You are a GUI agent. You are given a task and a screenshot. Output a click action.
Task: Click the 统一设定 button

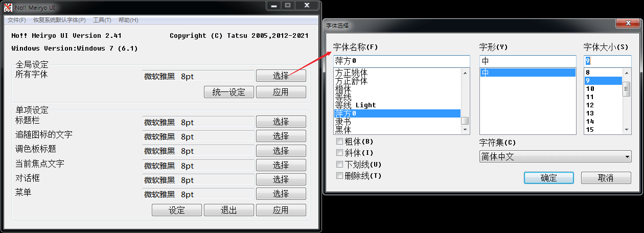tap(228, 92)
